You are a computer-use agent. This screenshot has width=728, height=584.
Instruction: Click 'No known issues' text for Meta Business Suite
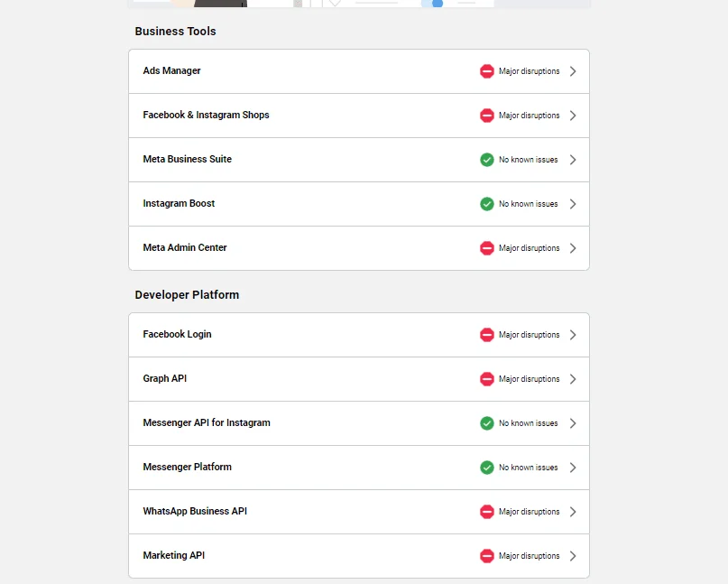pyautogui.click(x=528, y=160)
